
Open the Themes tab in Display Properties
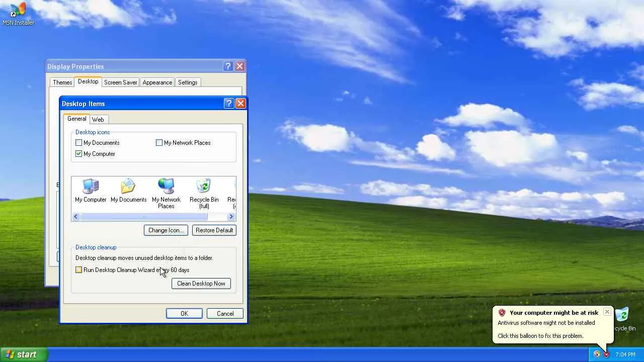point(62,82)
